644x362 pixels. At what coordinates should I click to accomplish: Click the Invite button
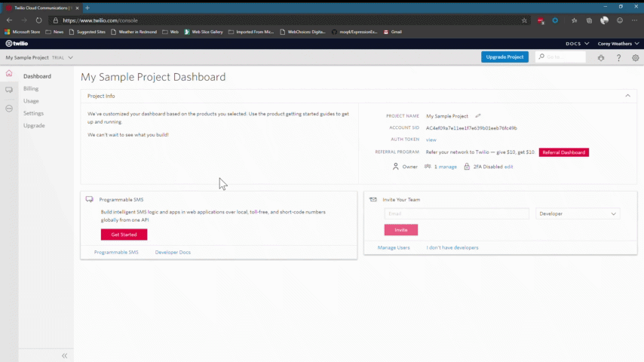(401, 230)
